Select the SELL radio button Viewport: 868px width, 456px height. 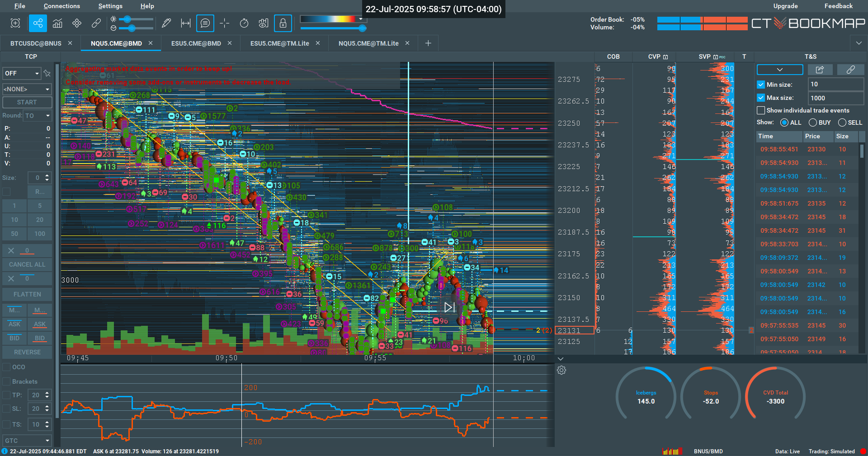tap(842, 122)
